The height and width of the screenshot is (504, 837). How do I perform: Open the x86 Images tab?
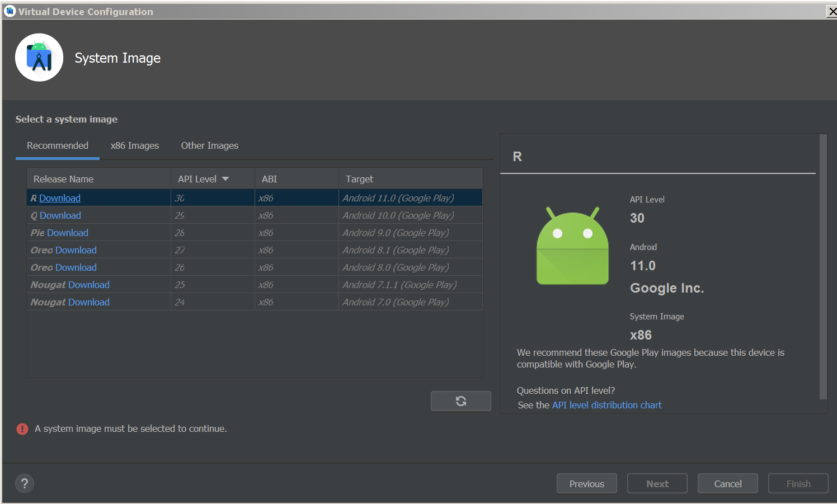point(135,145)
